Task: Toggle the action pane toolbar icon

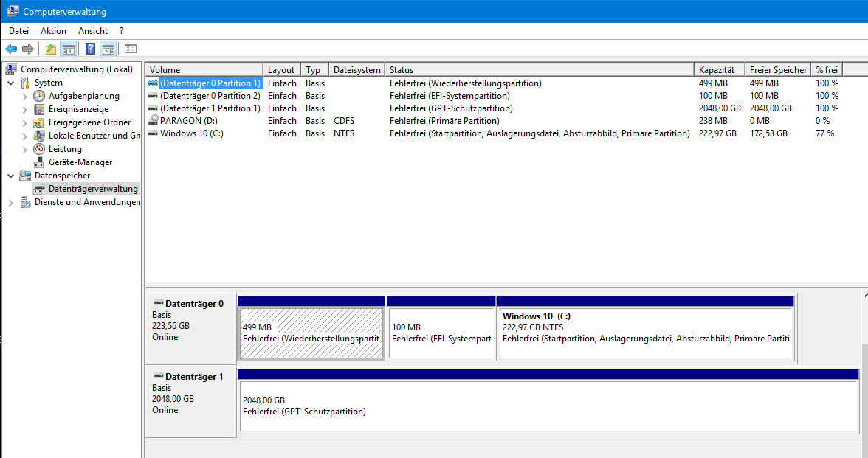Action: [x=108, y=49]
